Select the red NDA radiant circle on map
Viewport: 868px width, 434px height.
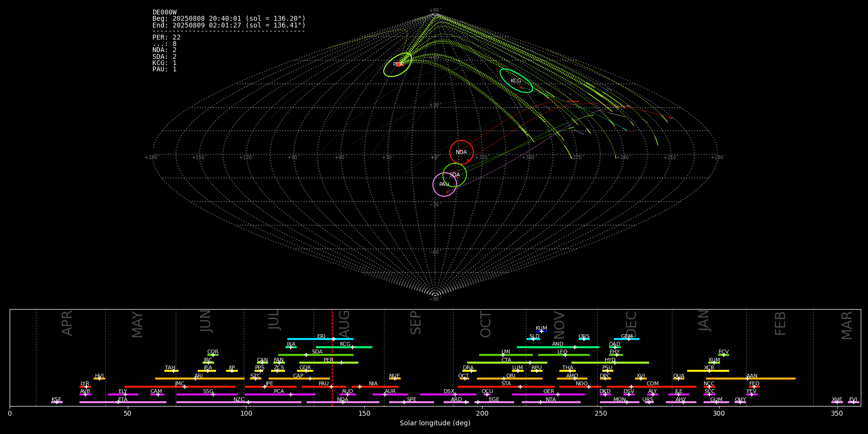click(x=461, y=152)
